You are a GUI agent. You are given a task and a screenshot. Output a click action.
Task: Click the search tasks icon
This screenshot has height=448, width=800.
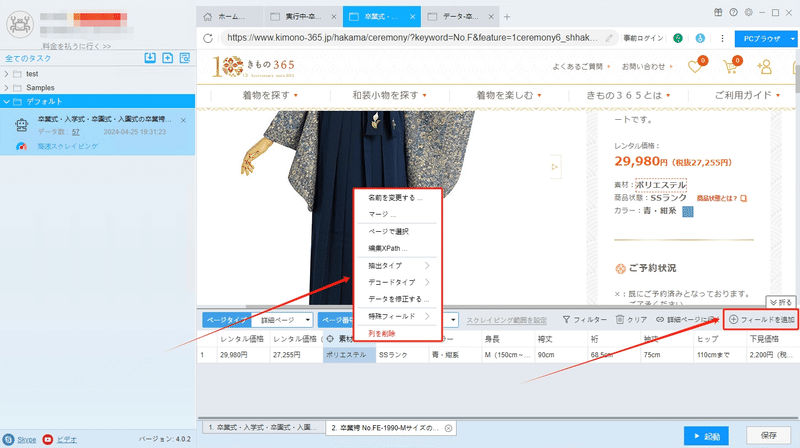click(185, 58)
